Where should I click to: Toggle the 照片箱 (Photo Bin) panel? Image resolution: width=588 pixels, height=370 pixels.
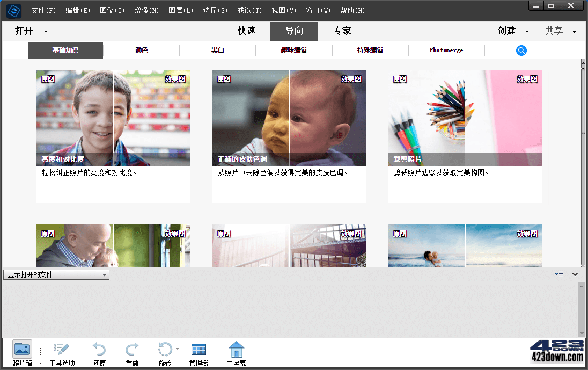coord(22,349)
